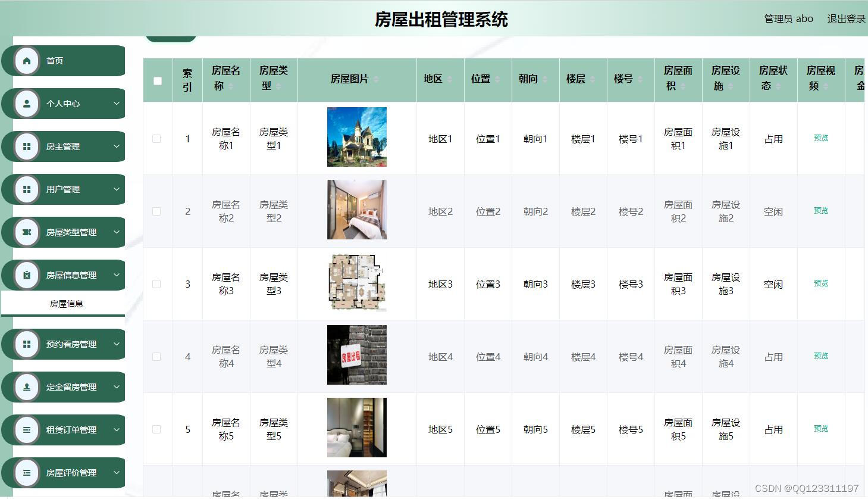Select the 房屋信息 submenu item
Screen dimensions: 868x499
[x=63, y=304]
